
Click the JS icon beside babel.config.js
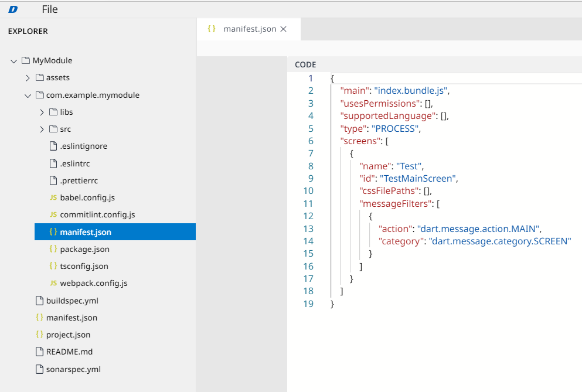coord(53,197)
